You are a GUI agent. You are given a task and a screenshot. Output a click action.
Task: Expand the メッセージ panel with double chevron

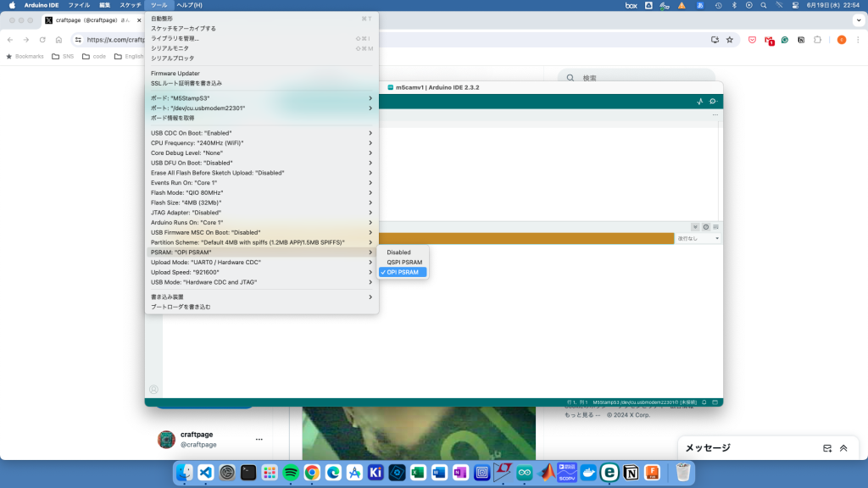point(843,448)
